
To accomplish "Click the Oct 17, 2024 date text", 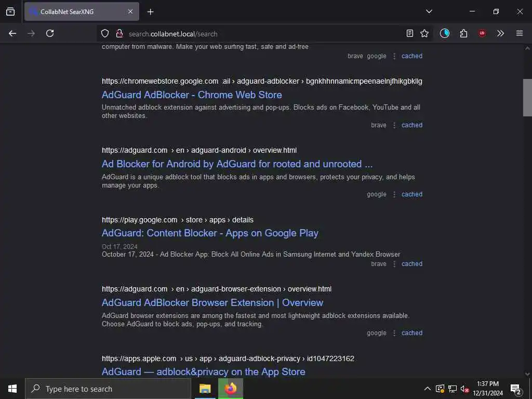I will pyautogui.click(x=119, y=247).
